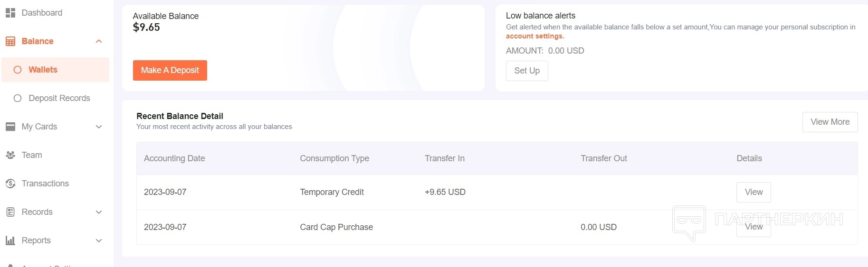Image resolution: width=868 pixels, height=267 pixels.
Task: Click Set Up for low balance alerts
Action: click(x=527, y=71)
